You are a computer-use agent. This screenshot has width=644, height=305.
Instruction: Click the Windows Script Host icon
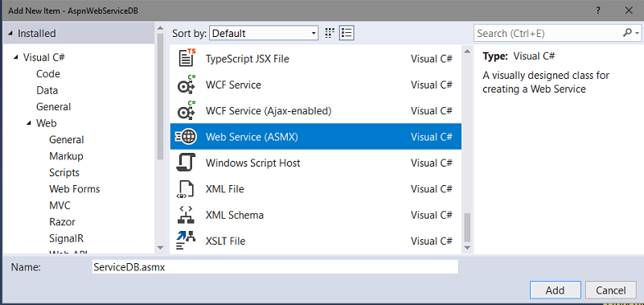point(186,163)
